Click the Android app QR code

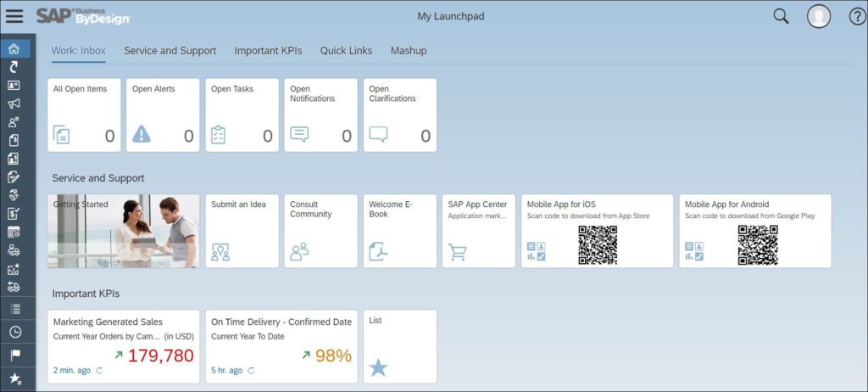click(758, 245)
